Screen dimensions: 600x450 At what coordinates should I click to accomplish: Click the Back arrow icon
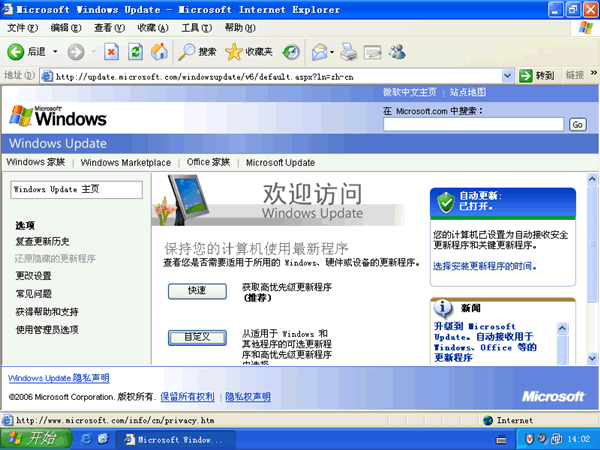pos(16,52)
